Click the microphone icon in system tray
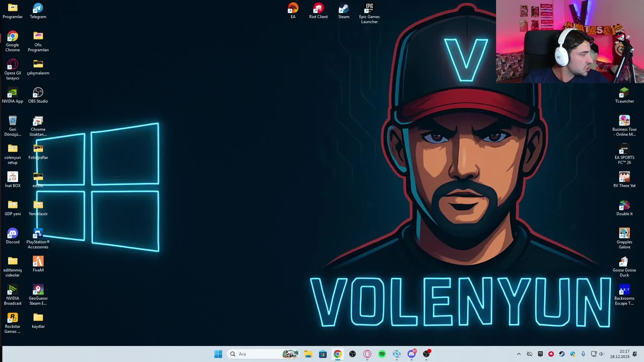644x362 pixels. point(583,354)
